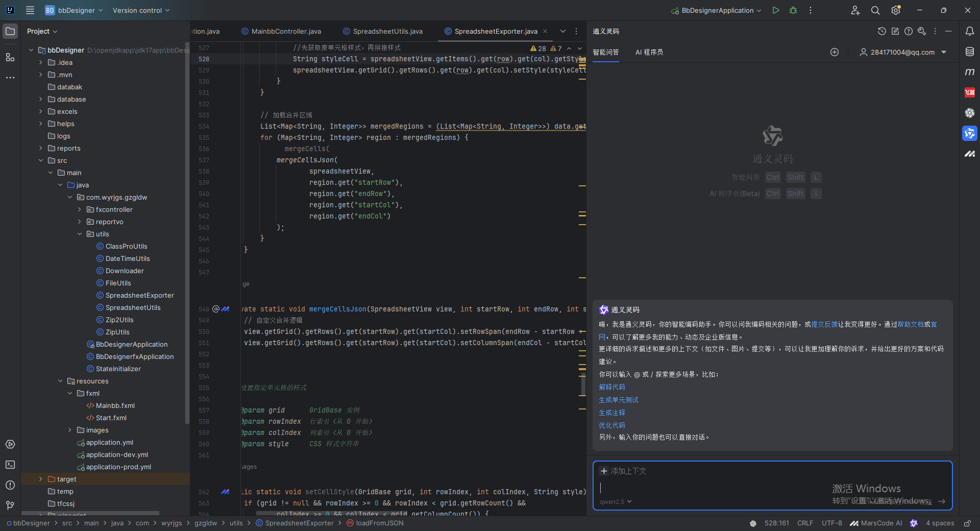Open the Terminal tool window icon
The image size is (980, 531).
click(x=10, y=465)
